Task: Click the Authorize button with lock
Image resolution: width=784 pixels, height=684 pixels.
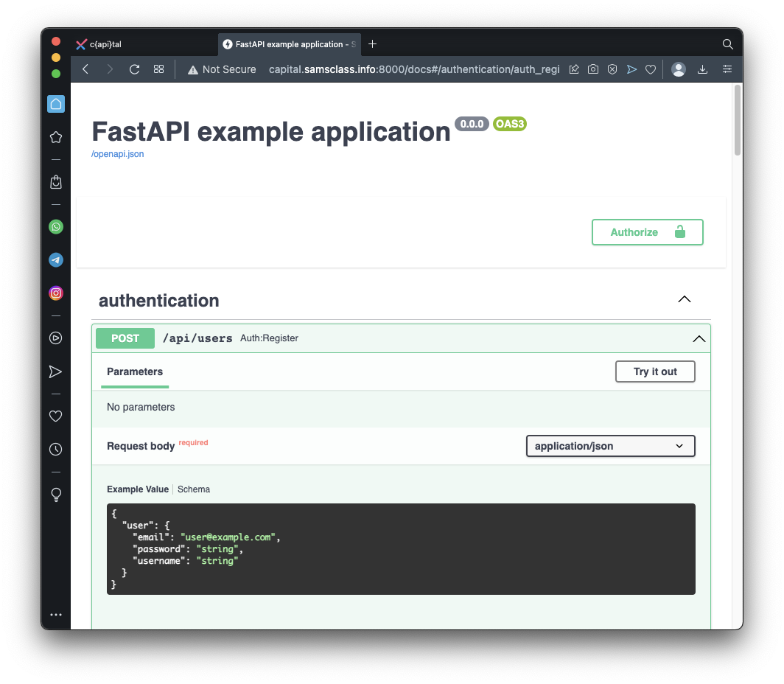Action: 647,232
